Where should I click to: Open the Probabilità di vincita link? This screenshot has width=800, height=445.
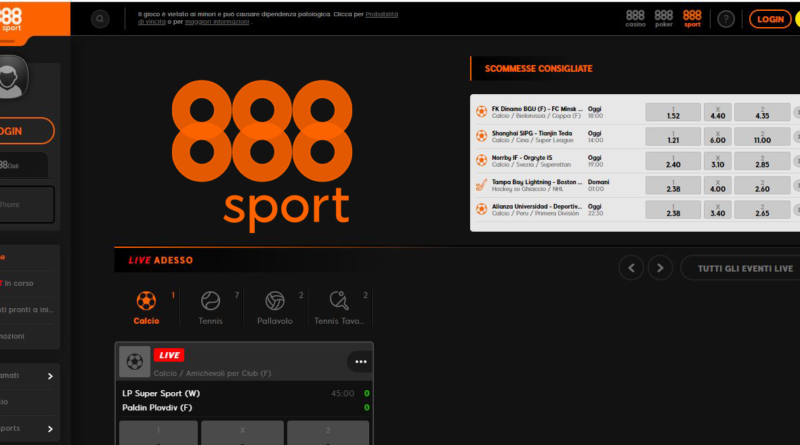click(268, 18)
